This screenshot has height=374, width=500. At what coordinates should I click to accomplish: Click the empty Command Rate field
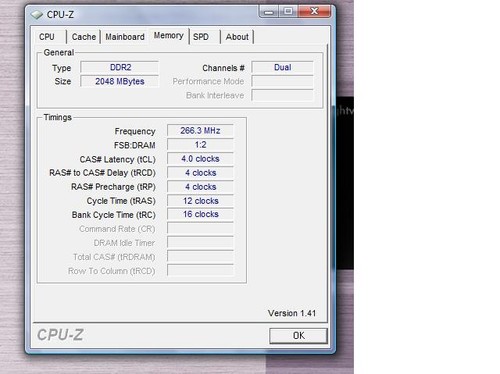200,229
